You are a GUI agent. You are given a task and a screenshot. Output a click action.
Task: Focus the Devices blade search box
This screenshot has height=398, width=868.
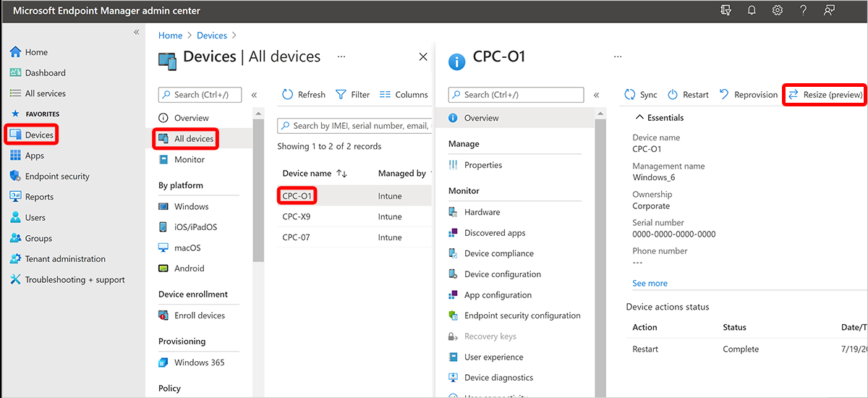199,95
